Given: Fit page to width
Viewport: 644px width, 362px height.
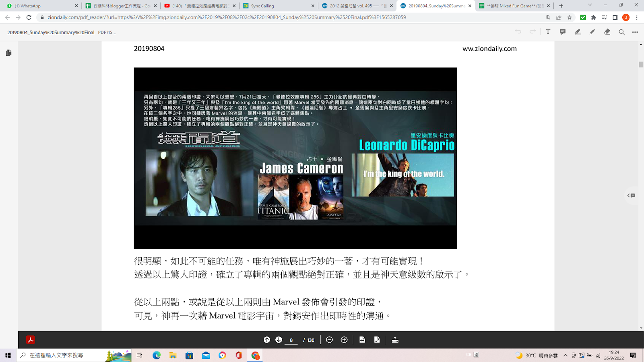Looking at the screenshot, I should pyautogui.click(x=362, y=340).
